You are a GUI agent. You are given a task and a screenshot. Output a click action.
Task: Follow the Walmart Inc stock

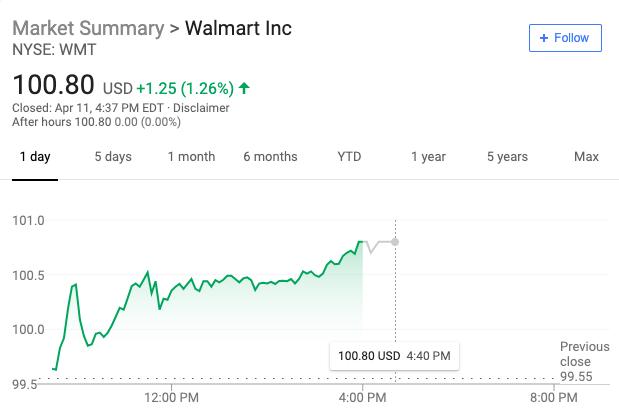565,38
